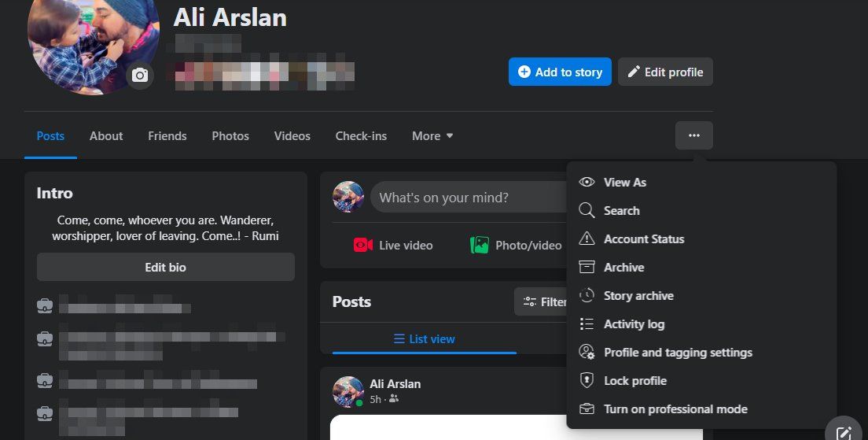Click the briefcase icon for professional mode
This screenshot has height=440, width=868.
click(x=587, y=409)
